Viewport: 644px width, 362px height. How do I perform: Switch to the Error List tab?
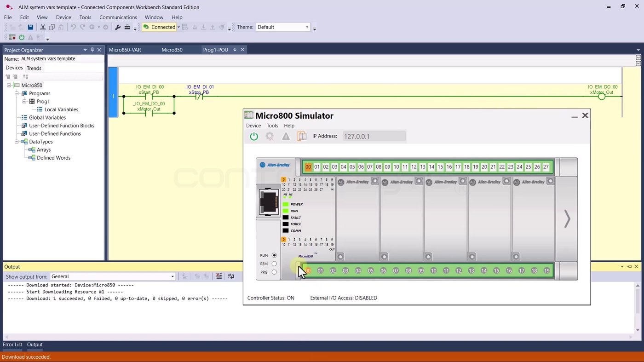pyautogui.click(x=12, y=345)
